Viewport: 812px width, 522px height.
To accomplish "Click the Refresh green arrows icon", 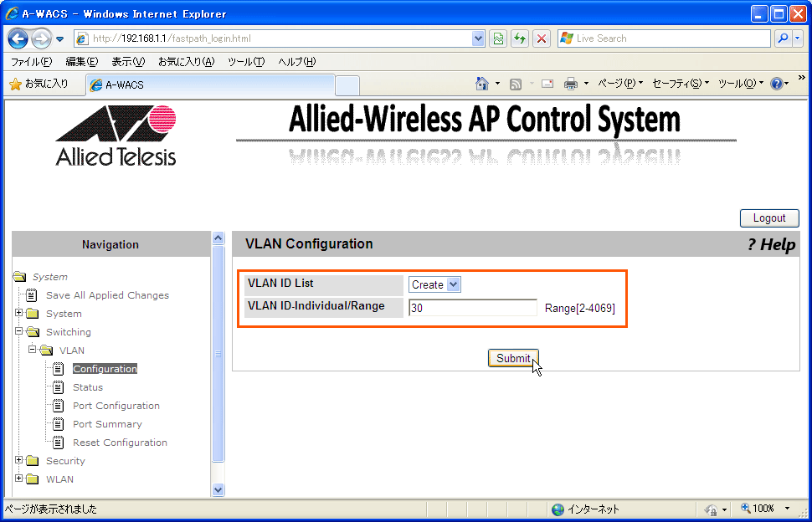I will [x=520, y=38].
